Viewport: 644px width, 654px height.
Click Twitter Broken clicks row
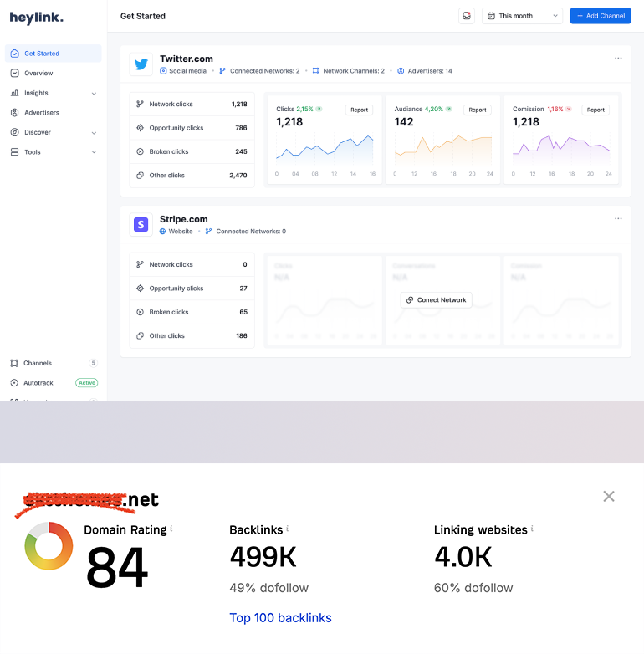tap(192, 152)
